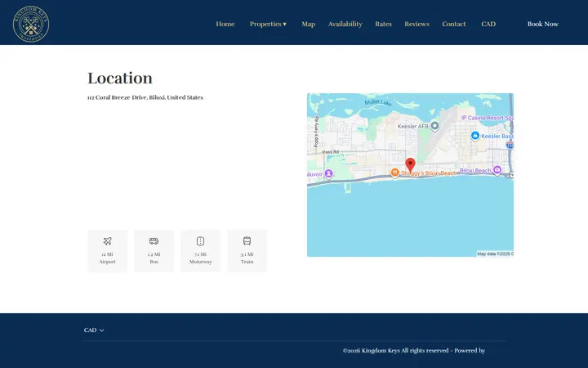
Task: Open the Availability section
Action: [345, 24]
